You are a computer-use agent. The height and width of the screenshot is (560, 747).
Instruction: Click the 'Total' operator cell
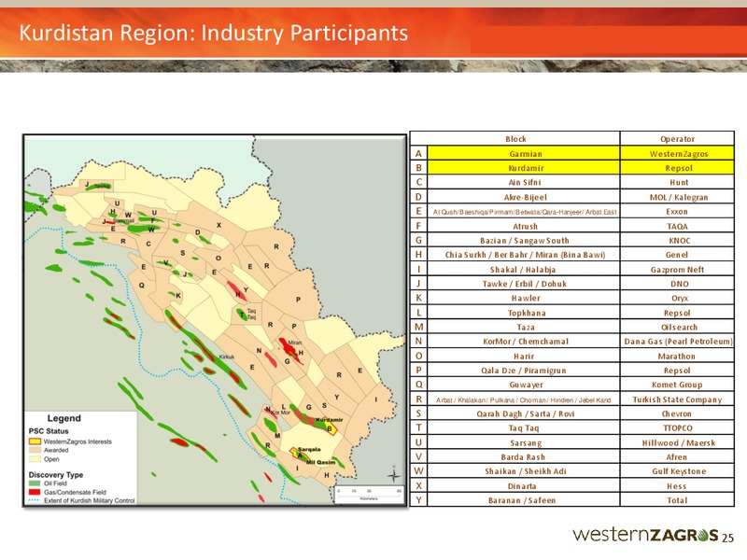(x=677, y=500)
